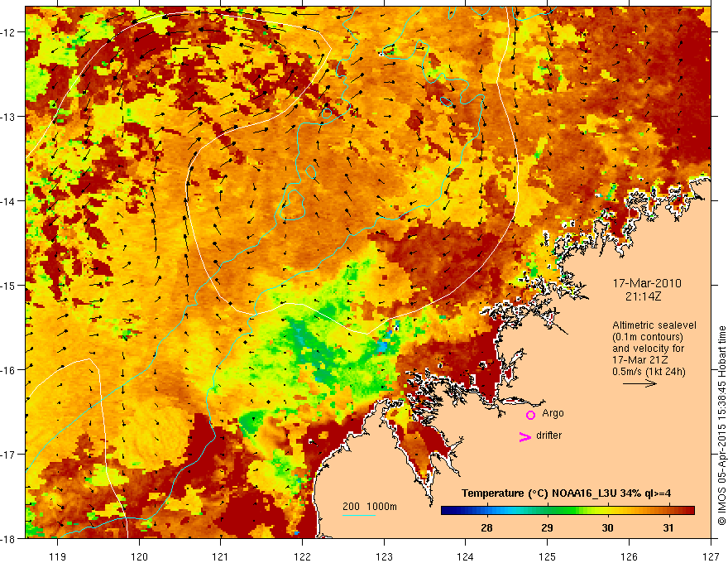
Task: Click the color bar tick label 30
Action: 607,527
